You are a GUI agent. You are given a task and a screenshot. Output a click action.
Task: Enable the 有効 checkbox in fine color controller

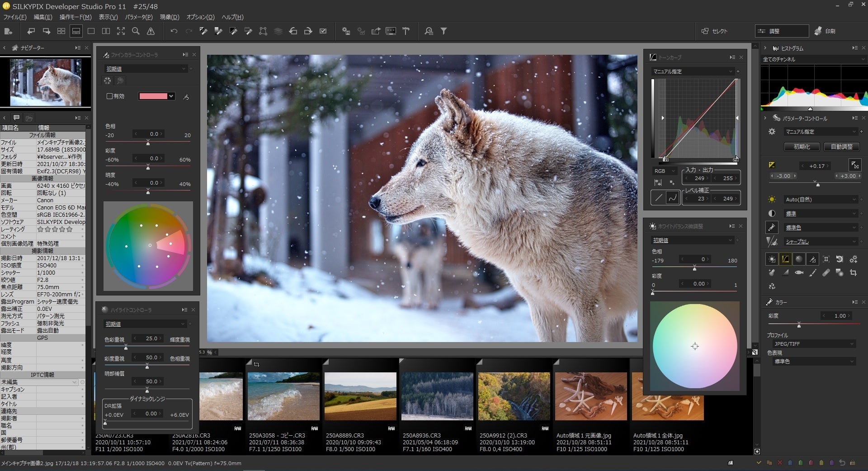(x=109, y=96)
